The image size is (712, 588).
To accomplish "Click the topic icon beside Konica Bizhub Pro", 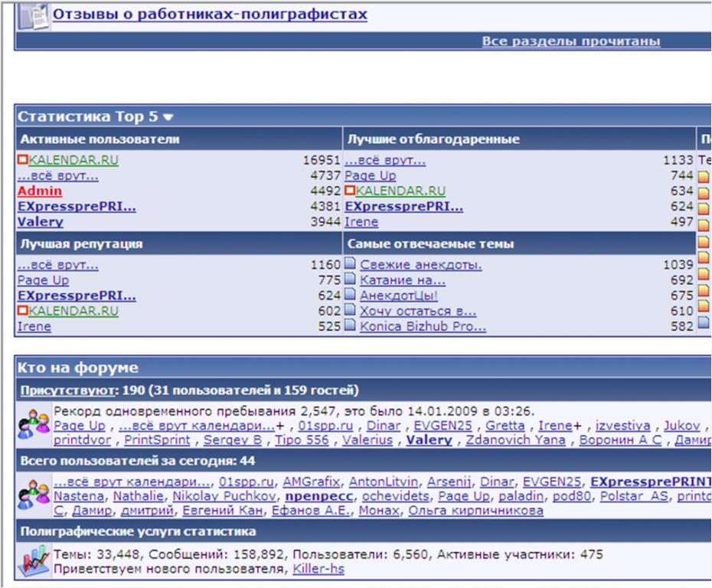I will pyautogui.click(x=351, y=327).
